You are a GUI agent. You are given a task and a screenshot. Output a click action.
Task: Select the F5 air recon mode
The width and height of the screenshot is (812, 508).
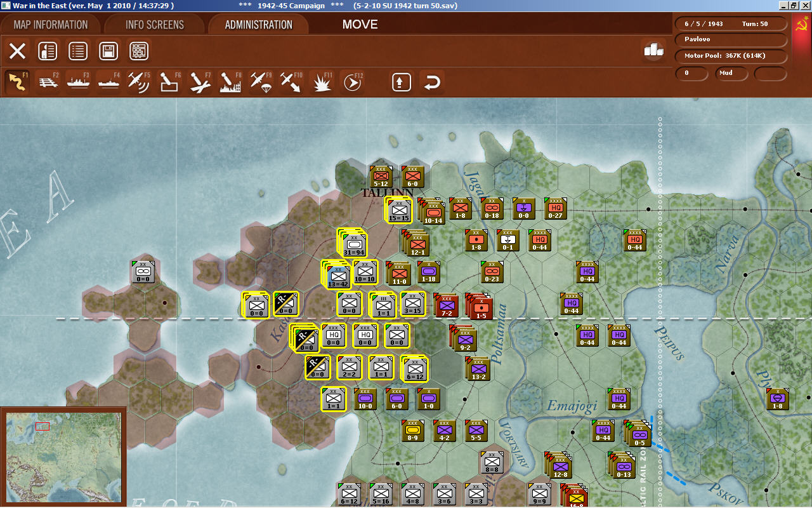(x=139, y=82)
